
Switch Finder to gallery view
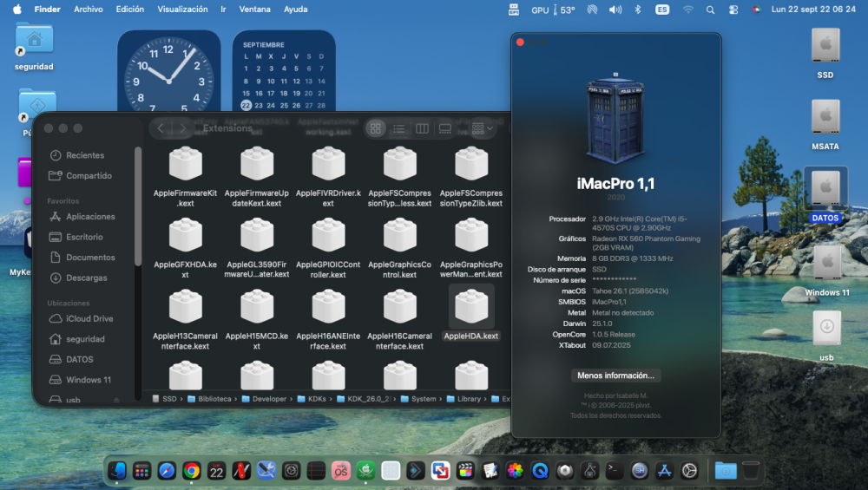click(x=444, y=129)
